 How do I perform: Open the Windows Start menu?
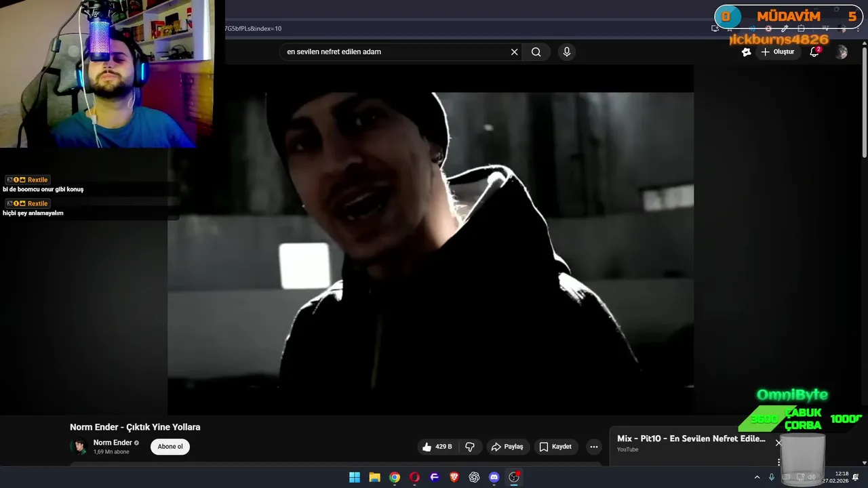(355, 477)
